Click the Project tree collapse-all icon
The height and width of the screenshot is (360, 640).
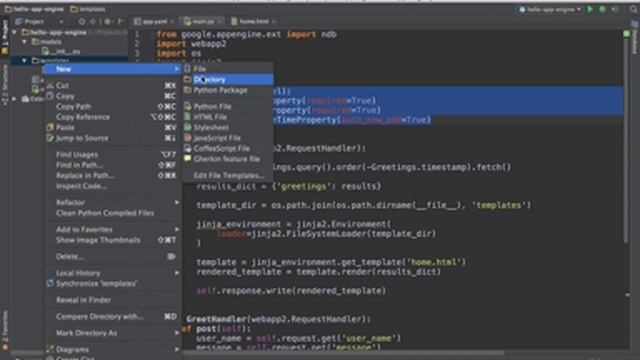coord(93,21)
